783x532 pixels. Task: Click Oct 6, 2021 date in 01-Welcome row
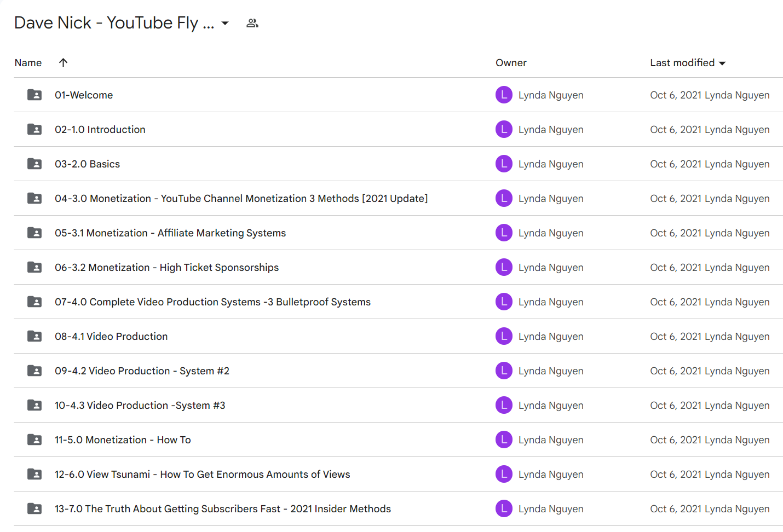[x=676, y=95]
